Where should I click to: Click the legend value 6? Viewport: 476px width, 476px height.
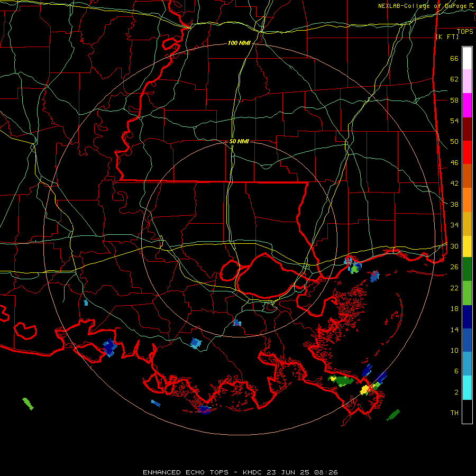tap(456, 371)
